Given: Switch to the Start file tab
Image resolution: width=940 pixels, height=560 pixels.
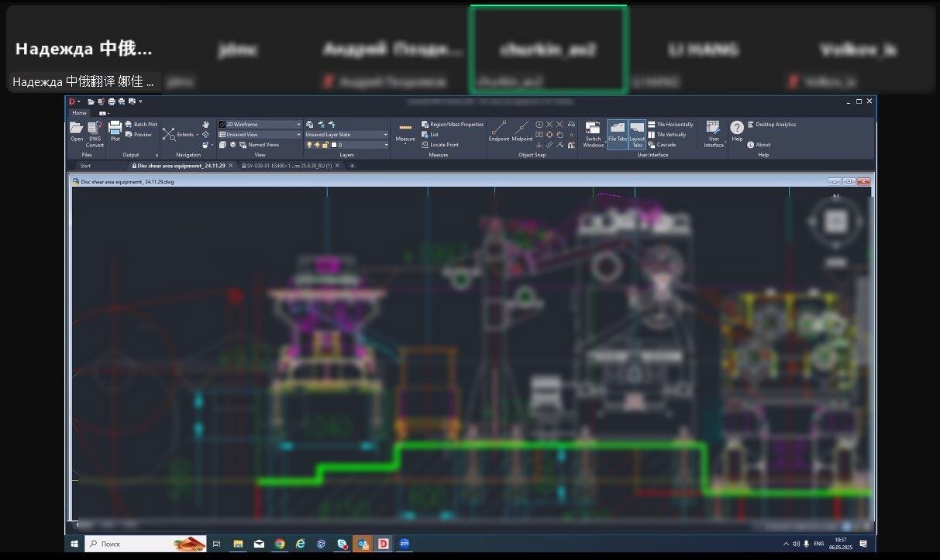Looking at the screenshot, I should click(x=85, y=166).
